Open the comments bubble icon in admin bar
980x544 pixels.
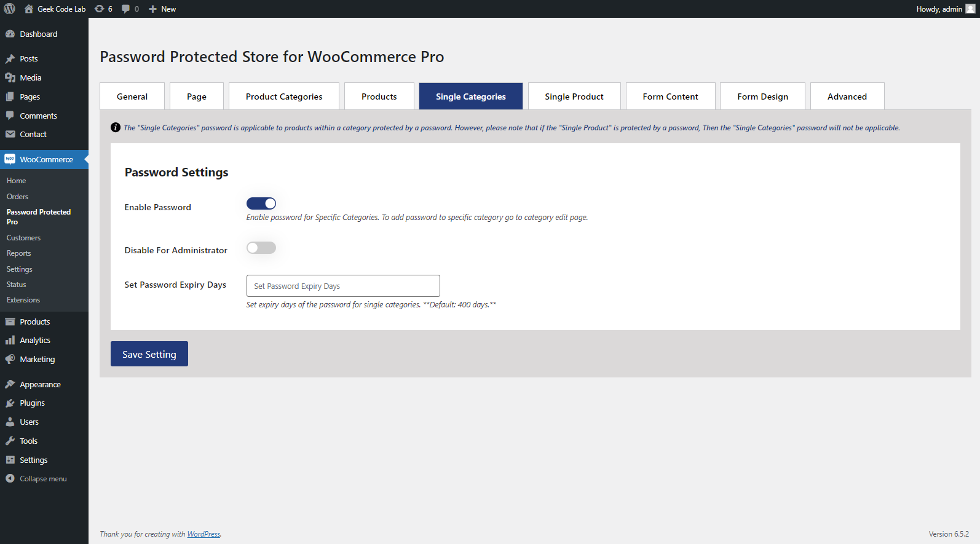126,9
